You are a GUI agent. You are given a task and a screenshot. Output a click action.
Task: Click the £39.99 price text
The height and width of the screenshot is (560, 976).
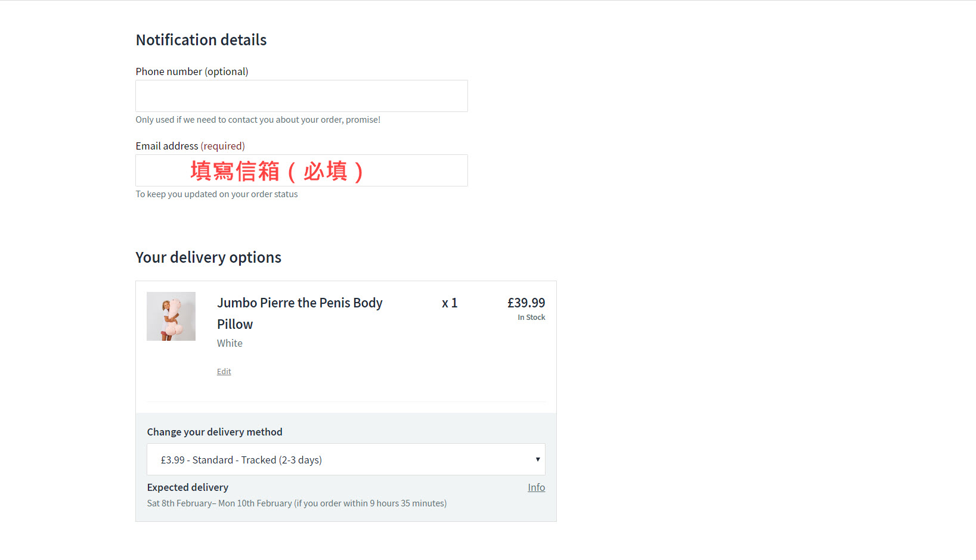click(x=526, y=303)
